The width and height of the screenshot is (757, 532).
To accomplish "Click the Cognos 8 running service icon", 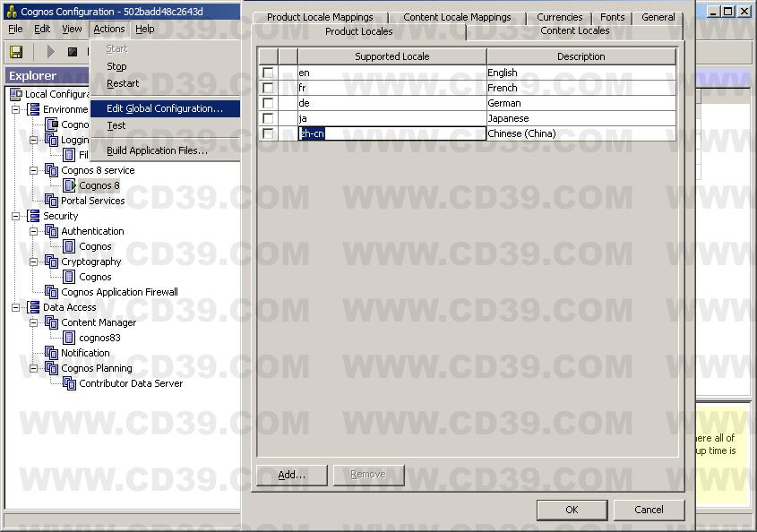I will 70,185.
